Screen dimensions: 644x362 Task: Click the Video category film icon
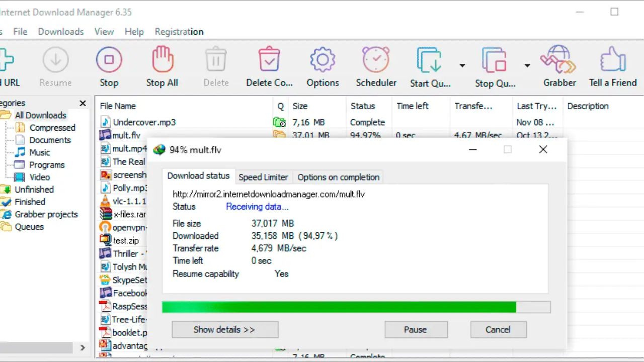click(x=20, y=177)
